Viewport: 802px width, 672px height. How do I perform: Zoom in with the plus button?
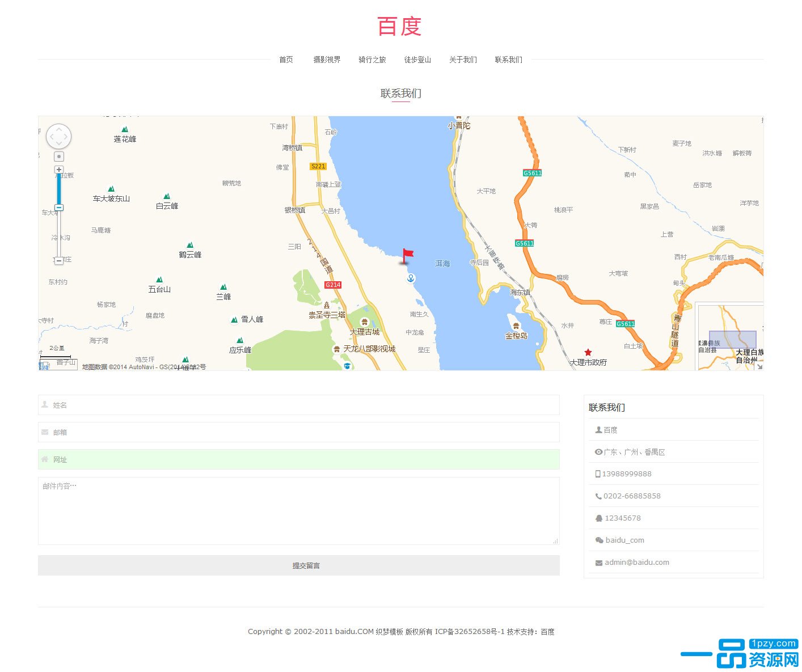click(58, 170)
